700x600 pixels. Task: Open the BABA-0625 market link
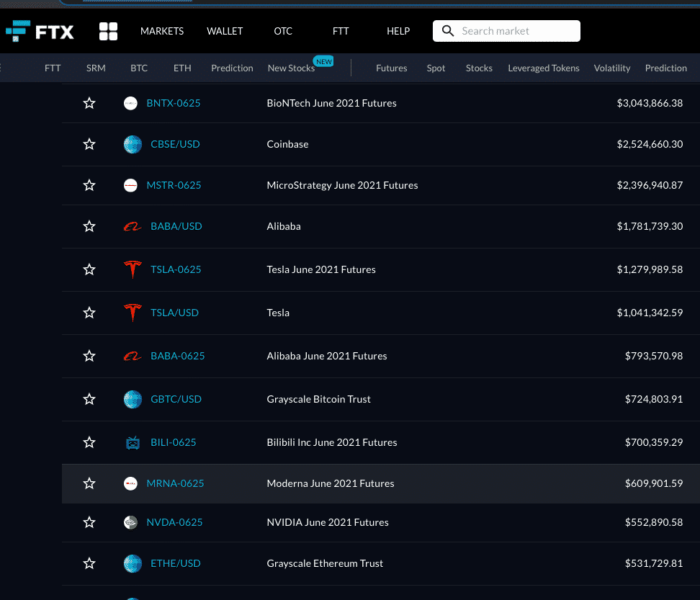pyautogui.click(x=178, y=356)
